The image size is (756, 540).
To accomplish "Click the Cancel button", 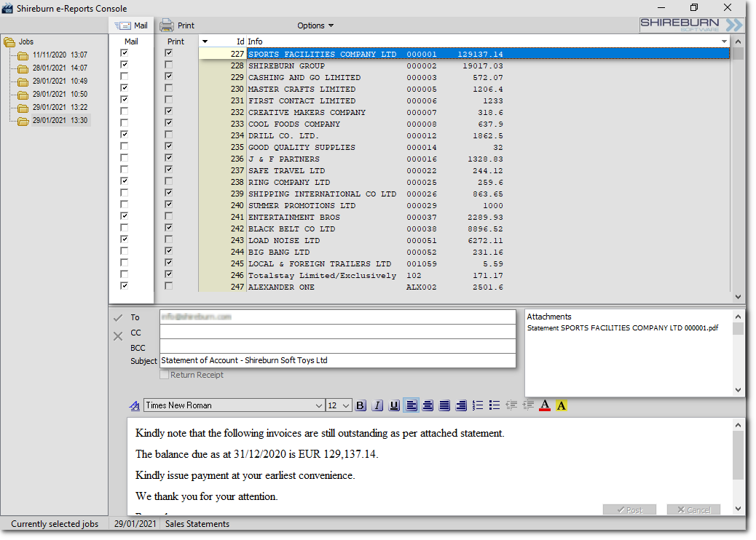I will [x=694, y=510].
